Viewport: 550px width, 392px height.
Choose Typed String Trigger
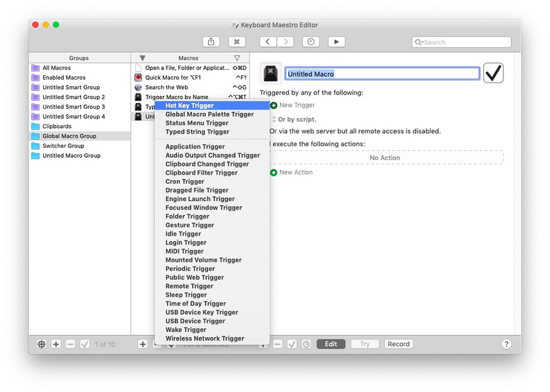pyautogui.click(x=212, y=132)
